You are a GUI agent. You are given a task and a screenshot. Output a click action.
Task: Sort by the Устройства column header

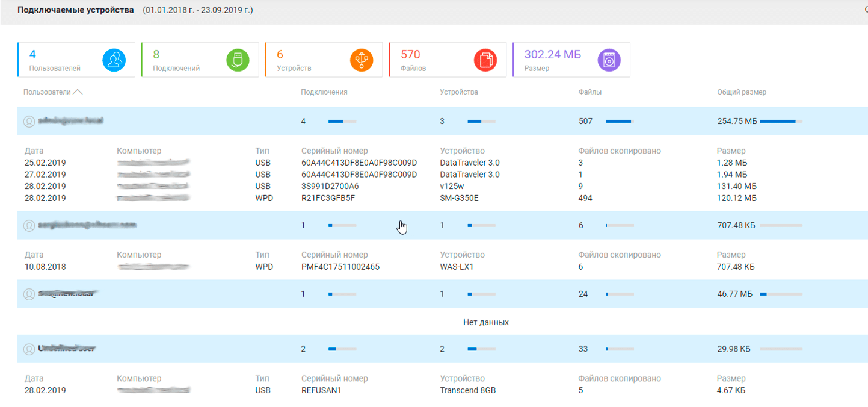pyautogui.click(x=458, y=92)
